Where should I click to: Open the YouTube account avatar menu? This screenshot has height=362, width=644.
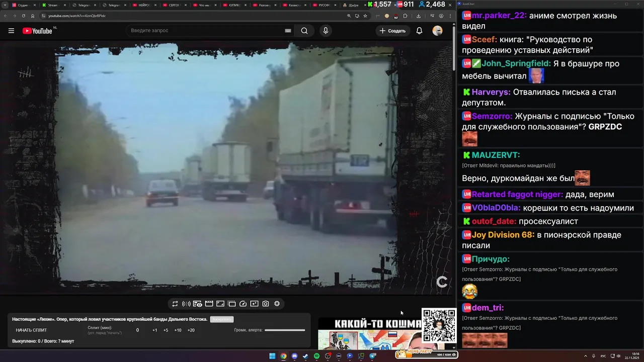coord(437,31)
